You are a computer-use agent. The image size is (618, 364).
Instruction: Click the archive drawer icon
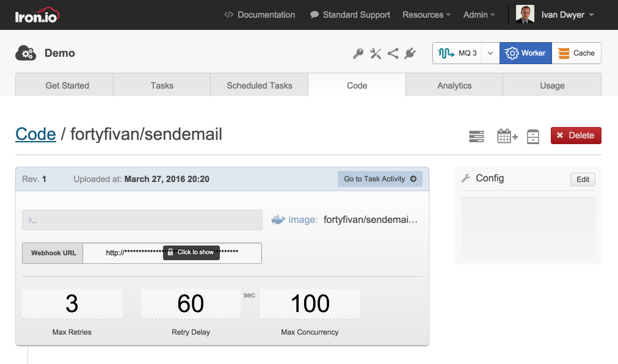[x=533, y=136]
